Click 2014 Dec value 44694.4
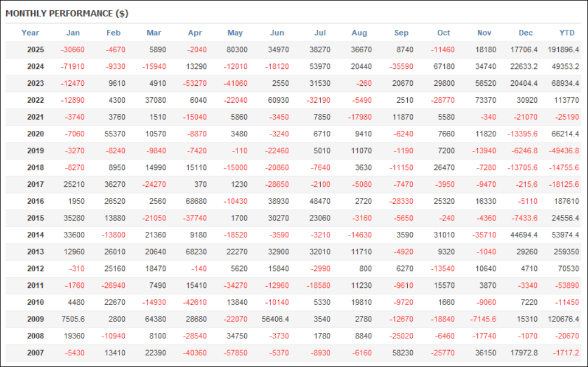Screen dimensions: 588x367 [x=524, y=235]
